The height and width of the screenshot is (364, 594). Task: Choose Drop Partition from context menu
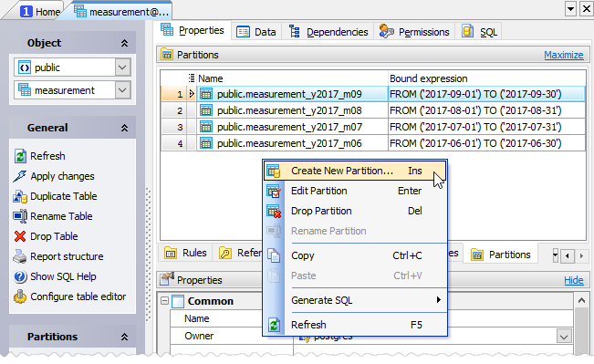355,211
